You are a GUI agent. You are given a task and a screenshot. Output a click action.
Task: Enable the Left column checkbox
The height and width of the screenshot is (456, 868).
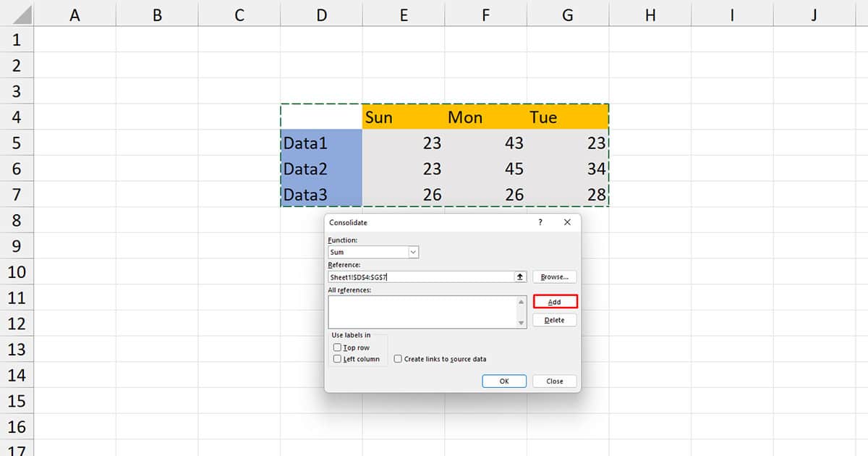pyautogui.click(x=337, y=359)
